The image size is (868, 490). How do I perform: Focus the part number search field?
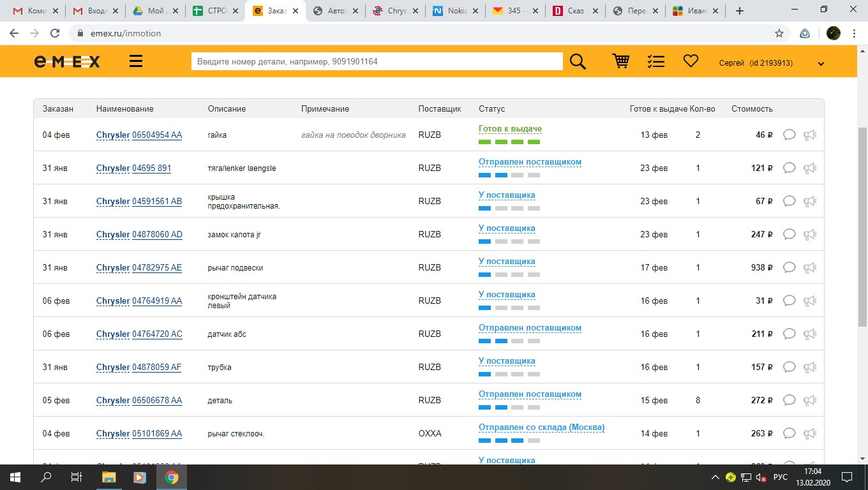[377, 61]
